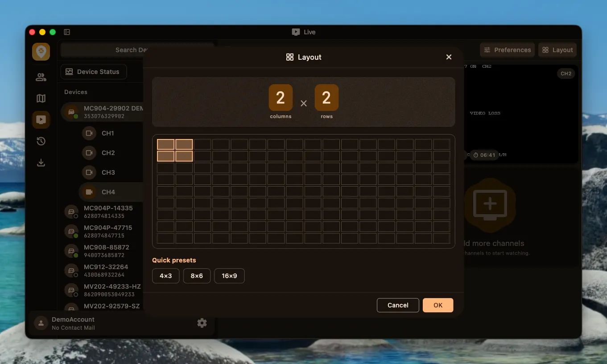Open the playback history sidebar icon

tap(41, 141)
